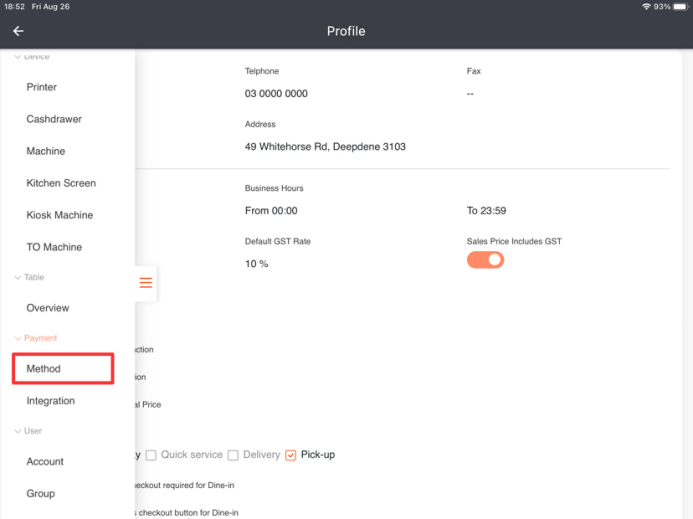Open the Cashdrawer menu item
Viewport: 693px width, 519px height.
click(54, 119)
